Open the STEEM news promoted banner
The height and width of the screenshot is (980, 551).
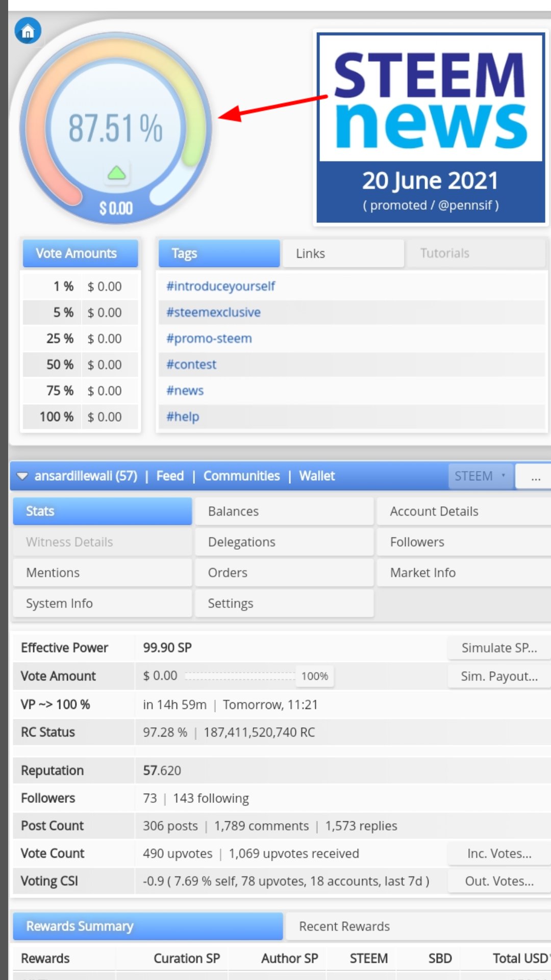[431, 128]
